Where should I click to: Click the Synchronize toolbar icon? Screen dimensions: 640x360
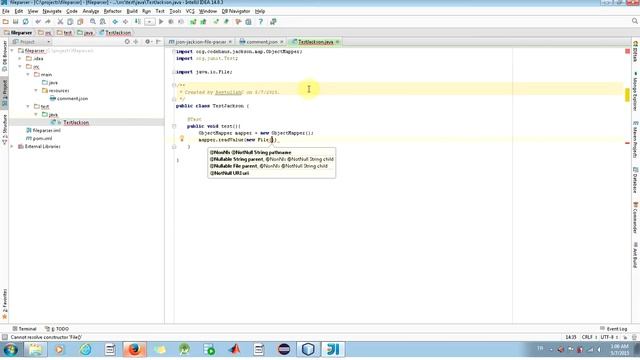(x=26, y=22)
